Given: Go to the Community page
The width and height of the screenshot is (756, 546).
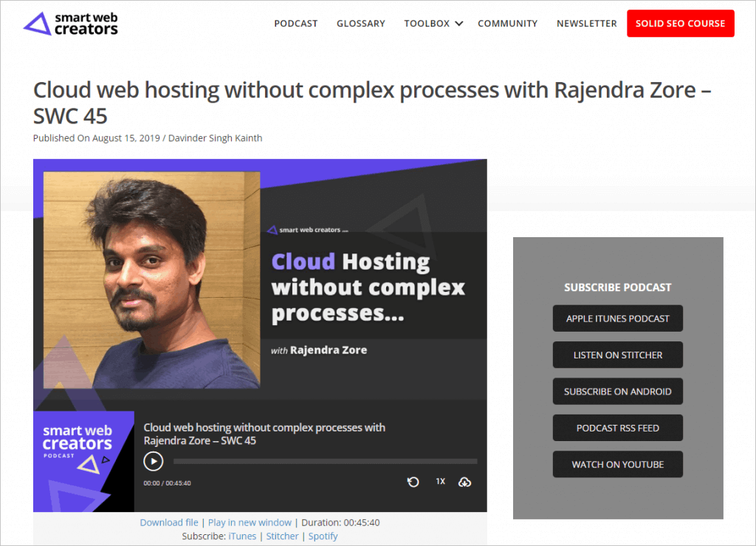Looking at the screenshot, I should pos(507,24).
